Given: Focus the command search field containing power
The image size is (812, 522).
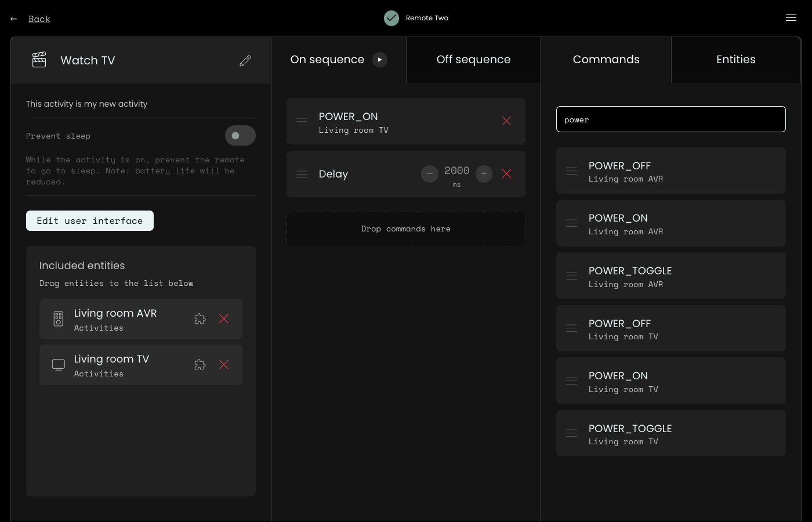Looking at the screenshot, I should [671, 119].
